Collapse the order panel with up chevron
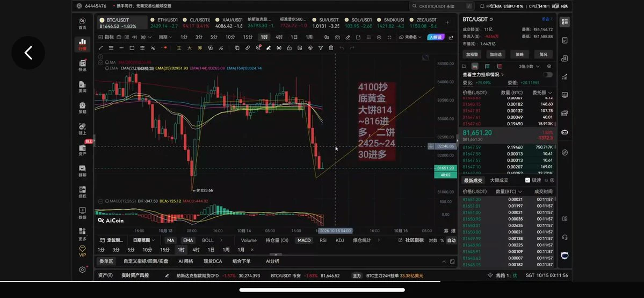The image size is (644, 298). click(x=444, y=261)
